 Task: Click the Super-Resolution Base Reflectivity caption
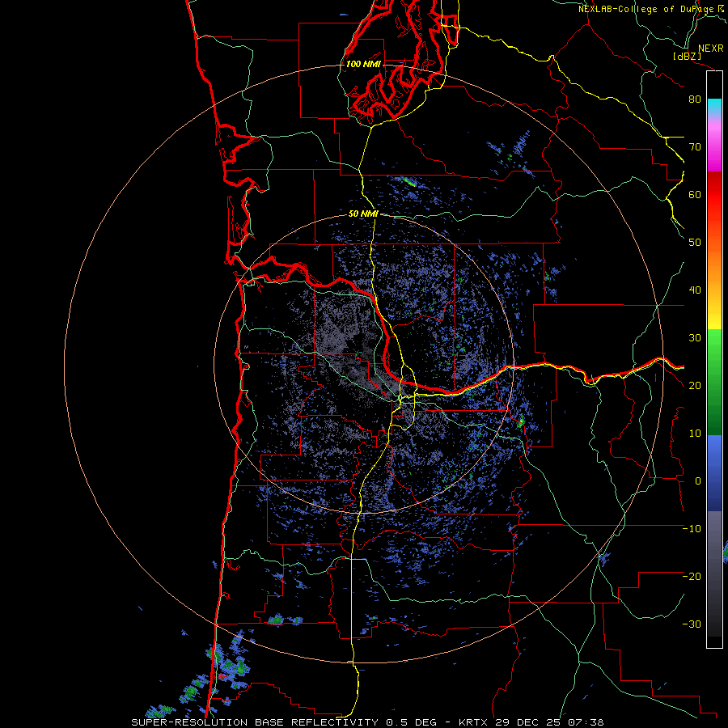pos(367,722)
